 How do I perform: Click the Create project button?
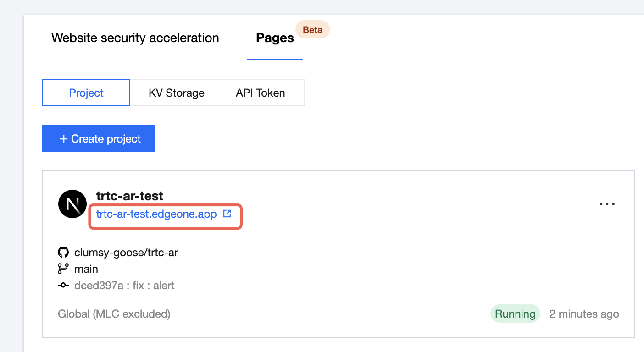point(99,138)
